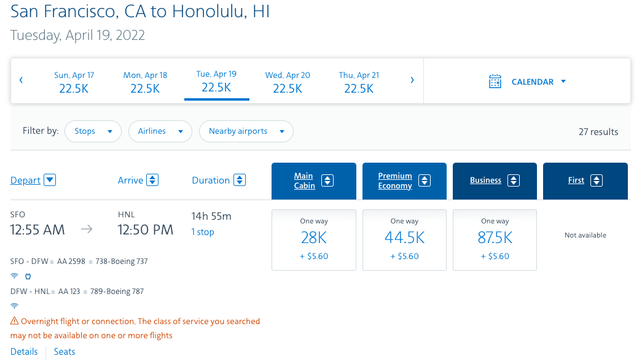Viewport: 642px width, 364px height.
Task: Select the Sun, Apr 17 date tab
Action: click(74, 82)
